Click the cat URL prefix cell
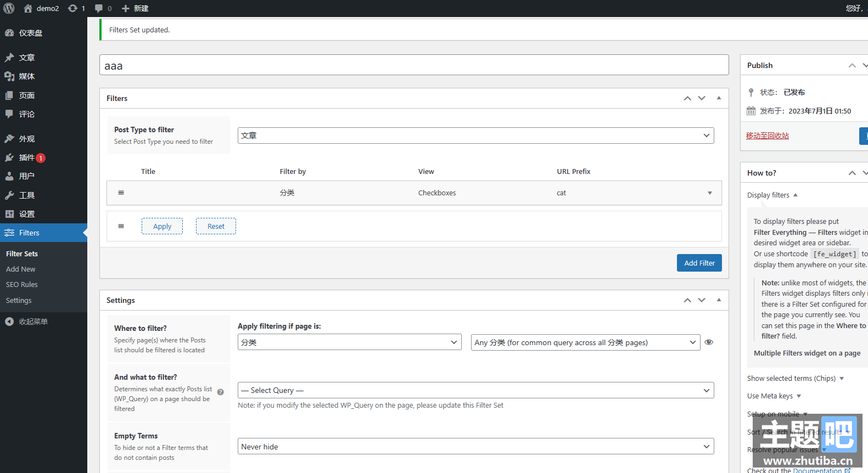The image size is (868, 473). pyautogui.click(x=561, y=193)
